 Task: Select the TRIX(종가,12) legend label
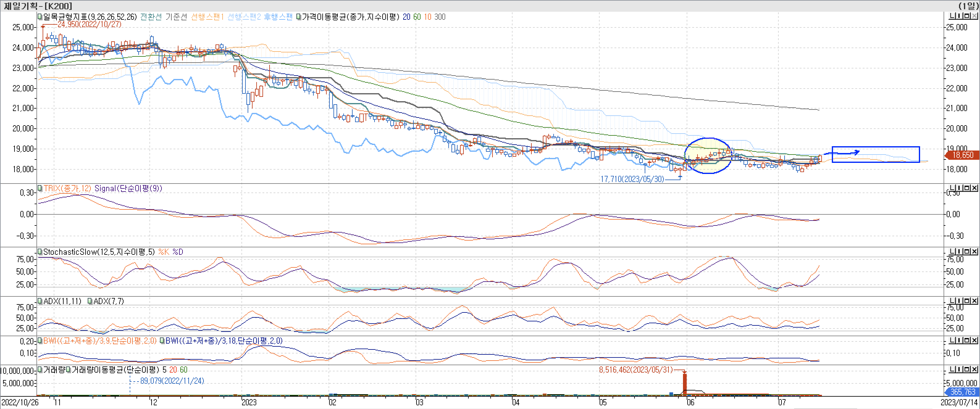(67, 188)
